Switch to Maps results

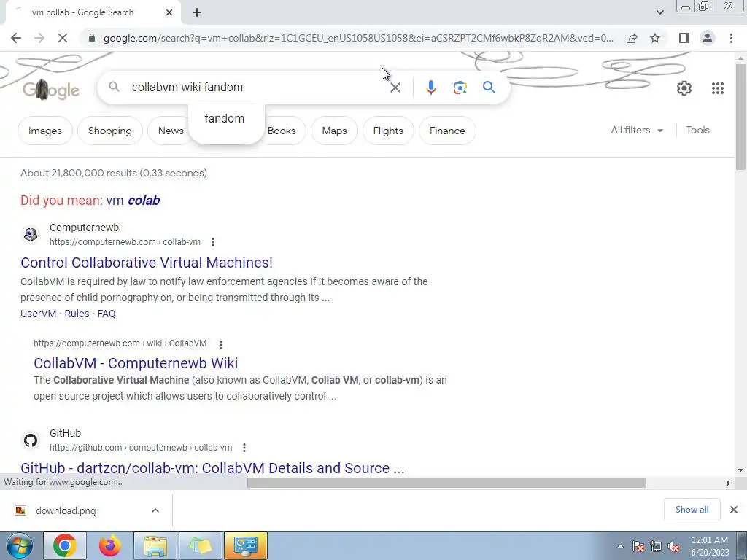[334, 131]
